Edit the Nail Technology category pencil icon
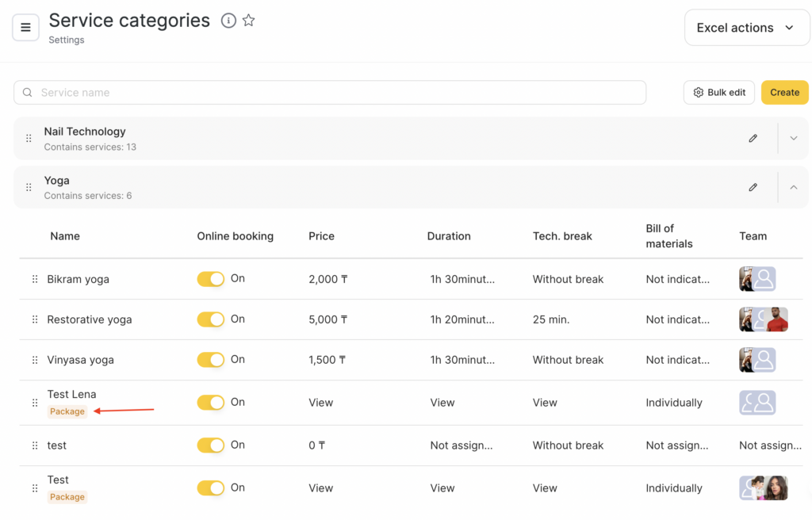812x520 pixels. point(753,139)
